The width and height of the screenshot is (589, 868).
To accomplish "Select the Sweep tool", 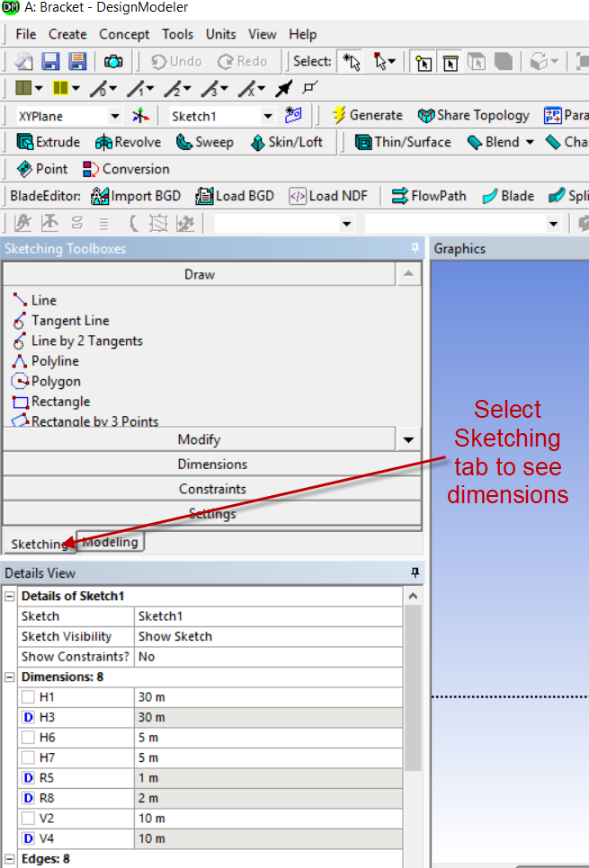I will tap(204, 142).
